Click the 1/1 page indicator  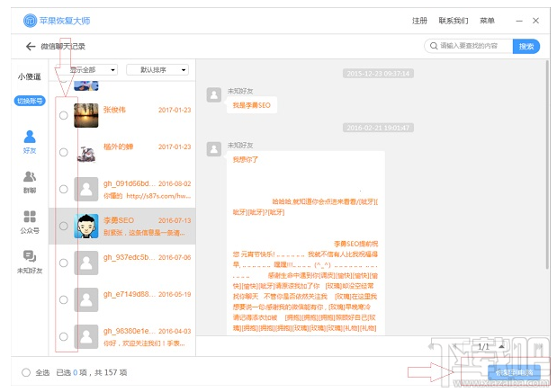tap(483, 346)
